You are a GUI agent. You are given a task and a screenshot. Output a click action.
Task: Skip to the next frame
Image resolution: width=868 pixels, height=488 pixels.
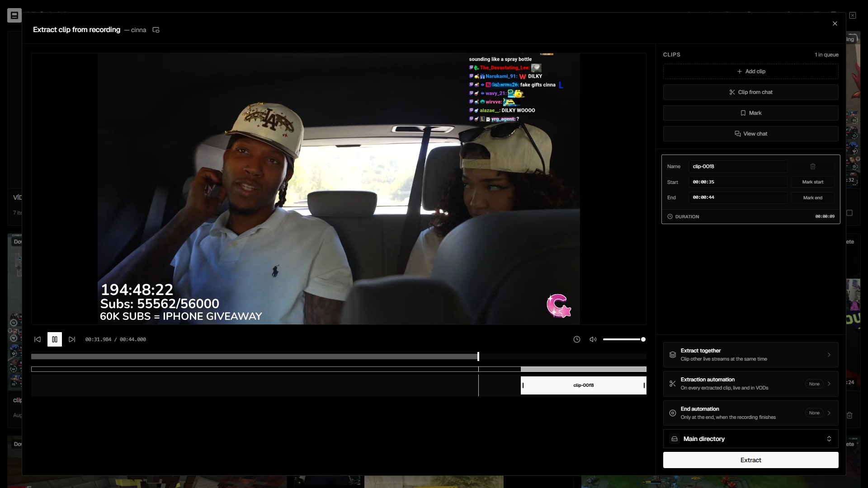point(72,339)
